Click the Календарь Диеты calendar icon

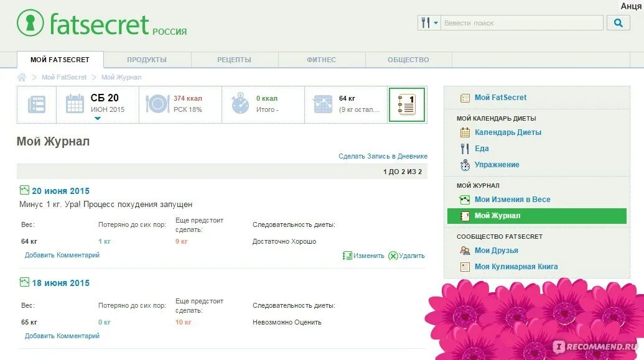465,132
